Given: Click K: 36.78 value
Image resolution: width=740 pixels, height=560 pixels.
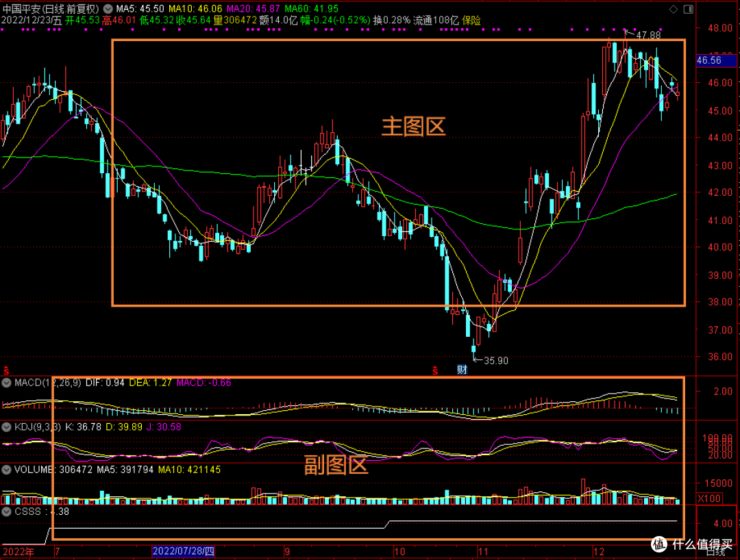Looking at the screenshot, I should pos(83,427).
